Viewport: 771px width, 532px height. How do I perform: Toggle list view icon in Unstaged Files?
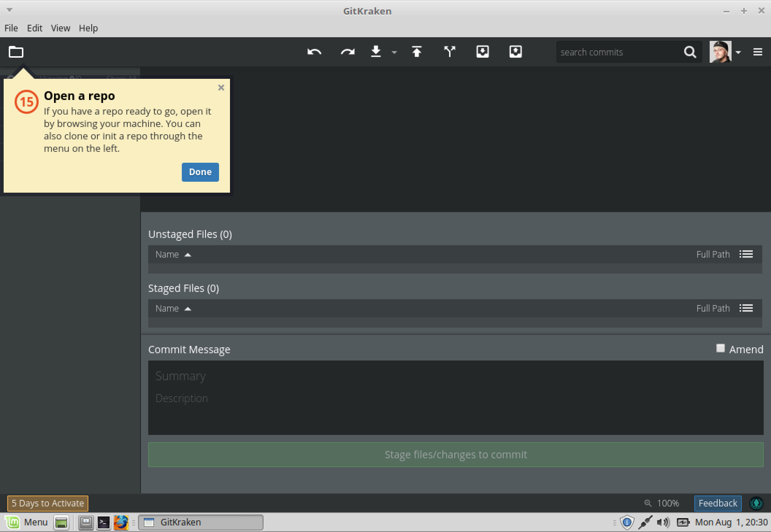(746, 254)
